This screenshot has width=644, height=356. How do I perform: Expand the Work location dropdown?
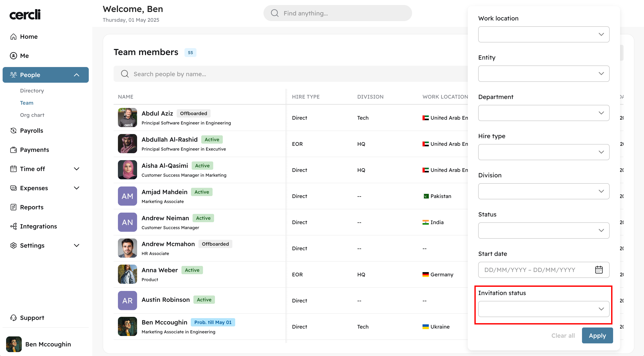[543, 35]
